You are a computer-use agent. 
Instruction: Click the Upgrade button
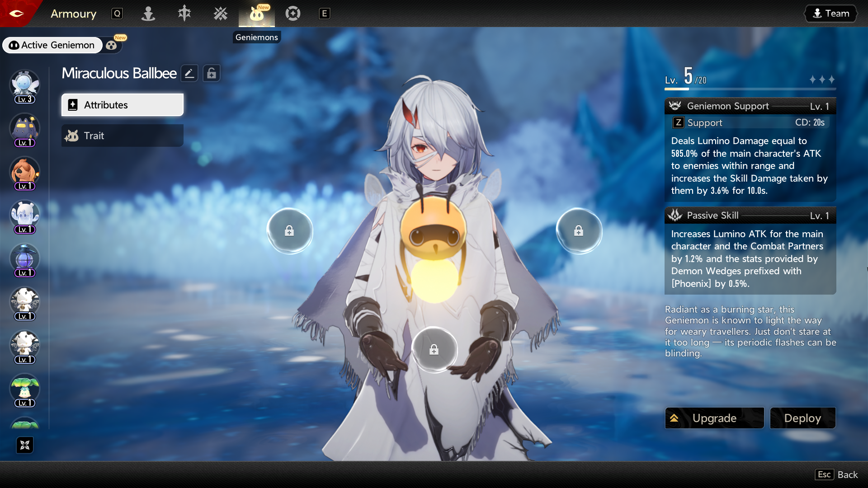(x=714, y=418)
